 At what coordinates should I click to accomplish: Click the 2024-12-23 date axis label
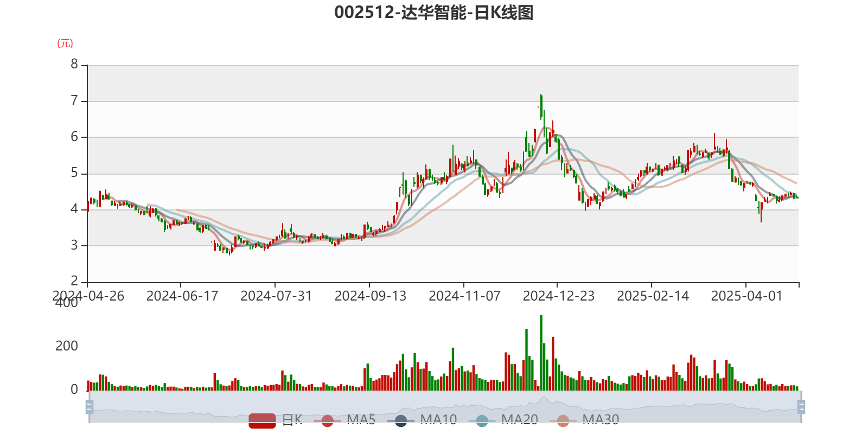point(558,296)
